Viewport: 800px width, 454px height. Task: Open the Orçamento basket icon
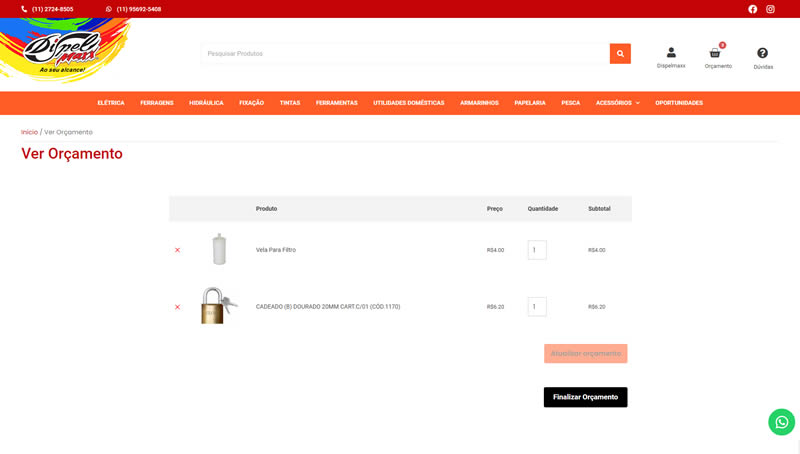(x=715, y=53)
